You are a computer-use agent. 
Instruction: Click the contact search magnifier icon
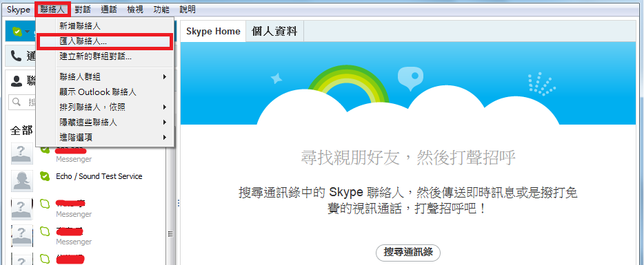pos(17,101)
